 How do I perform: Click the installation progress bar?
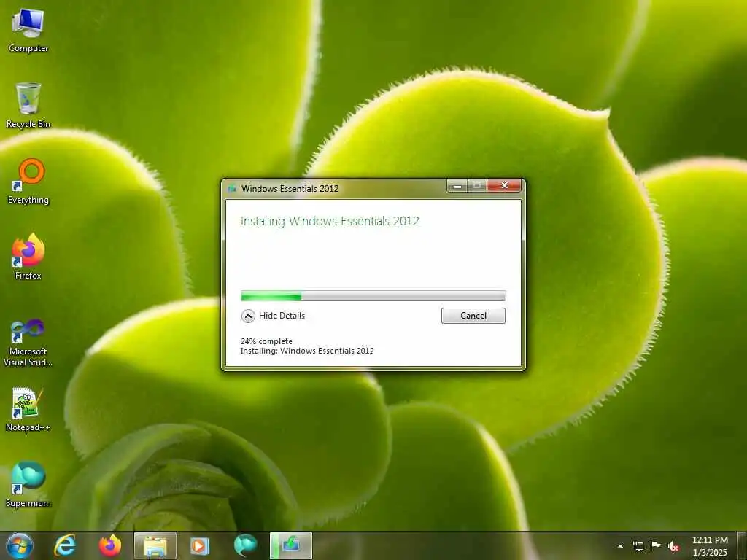tap(373, 296)
